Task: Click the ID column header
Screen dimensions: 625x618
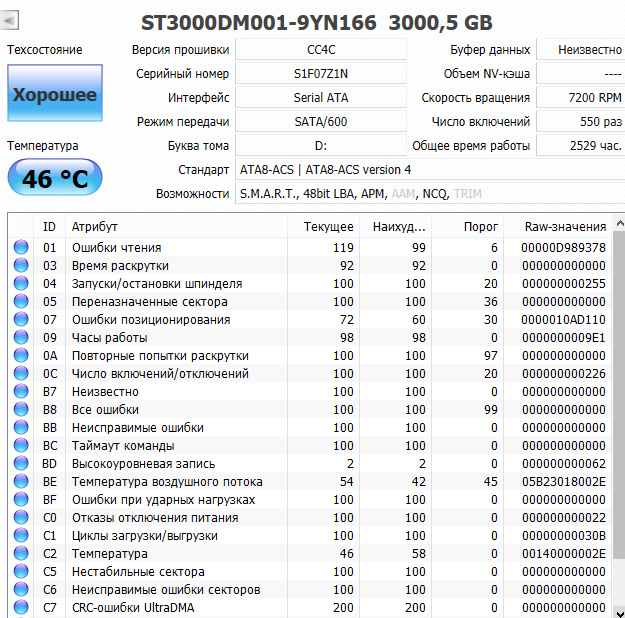Action: (49, 226)
